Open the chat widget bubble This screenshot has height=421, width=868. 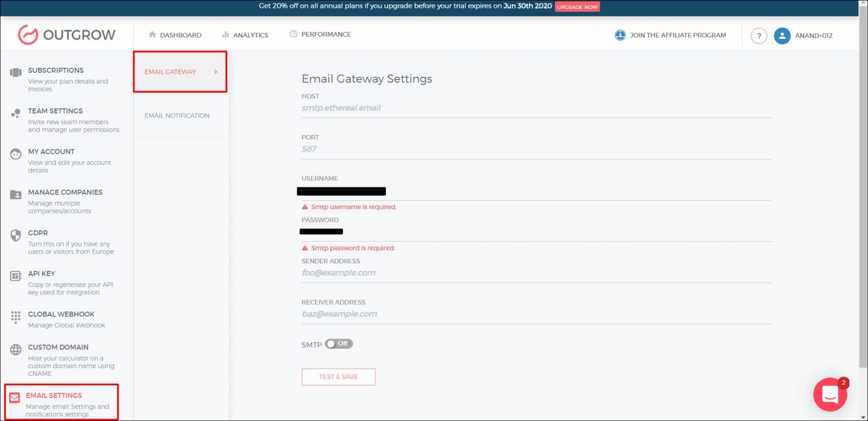pos(830,394)
